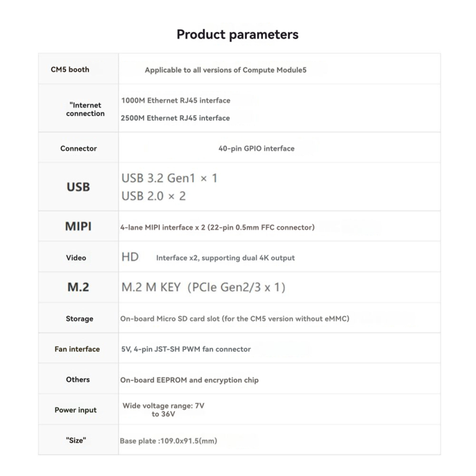476x476 pixels.
Task: Select the 2500M Ethernet RJ45 interface line
Action: pyautogui.click(x=175, y=118)
